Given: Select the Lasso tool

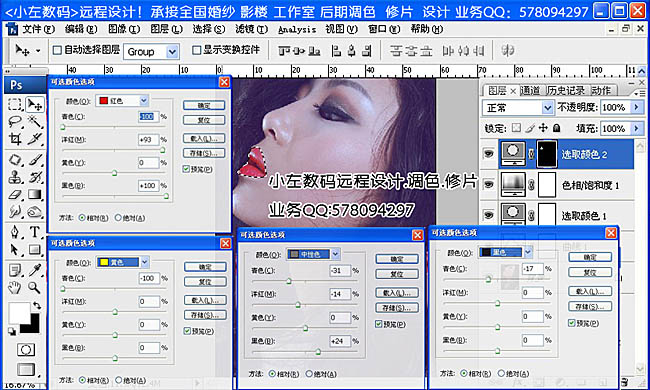Looking at the screenshot, I should (15, 121).
